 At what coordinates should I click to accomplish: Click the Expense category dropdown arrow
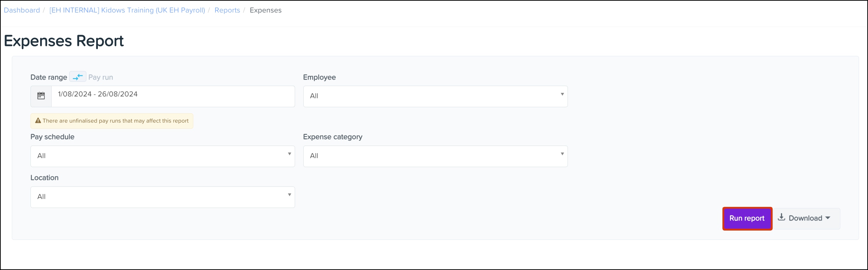pos(562,154)
